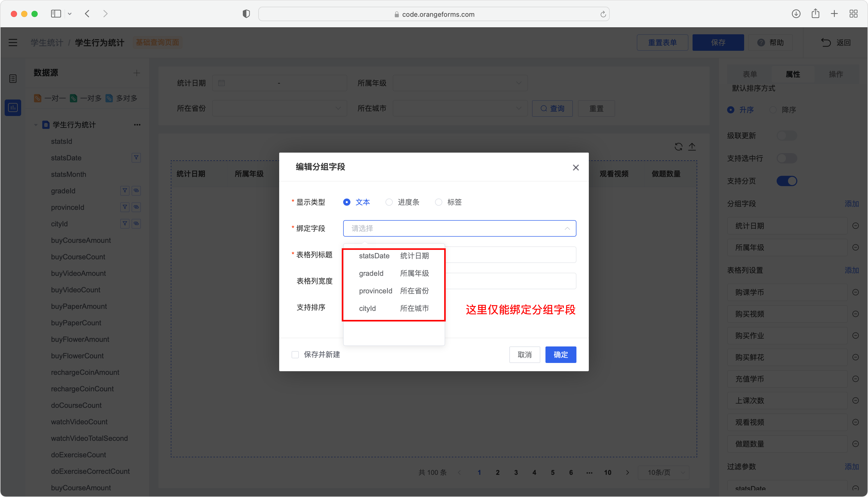Open 学生行为统计 more options ellipsis
Image resolution: width=868 pixels, height=497 pixels.
click(x=137, y=125)
